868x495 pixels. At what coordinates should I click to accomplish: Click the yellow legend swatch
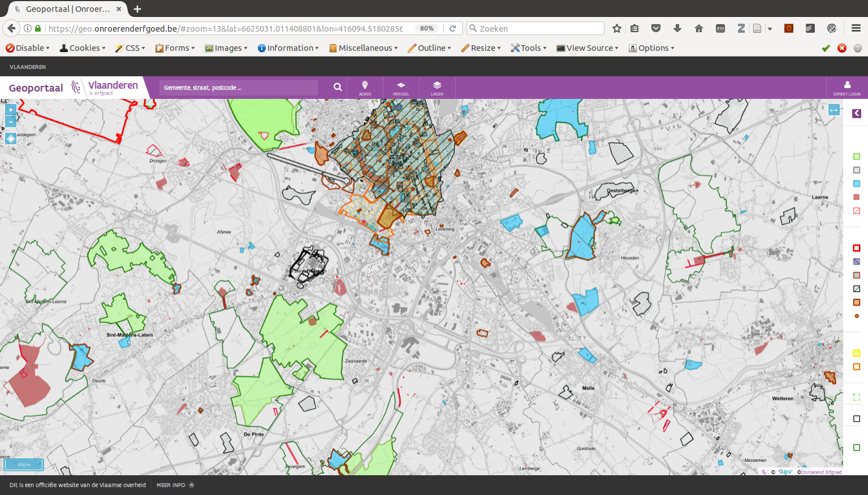(857, 353)
